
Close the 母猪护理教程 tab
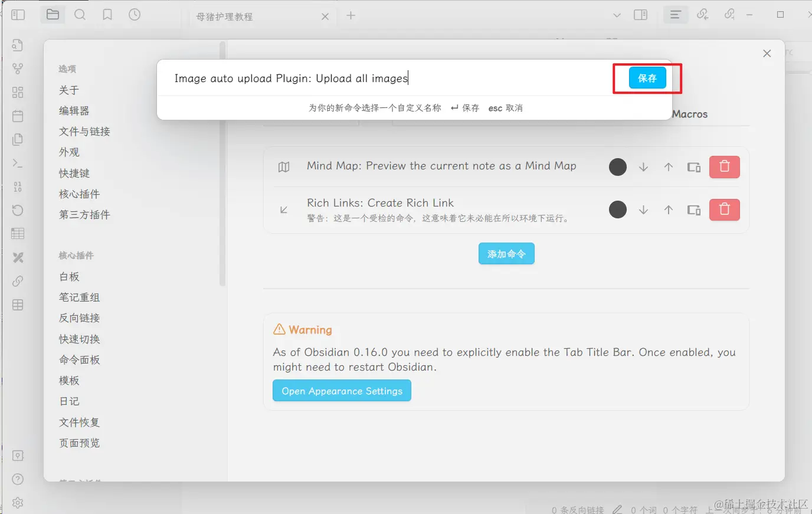pyautogui.click(x=325, y=17)
